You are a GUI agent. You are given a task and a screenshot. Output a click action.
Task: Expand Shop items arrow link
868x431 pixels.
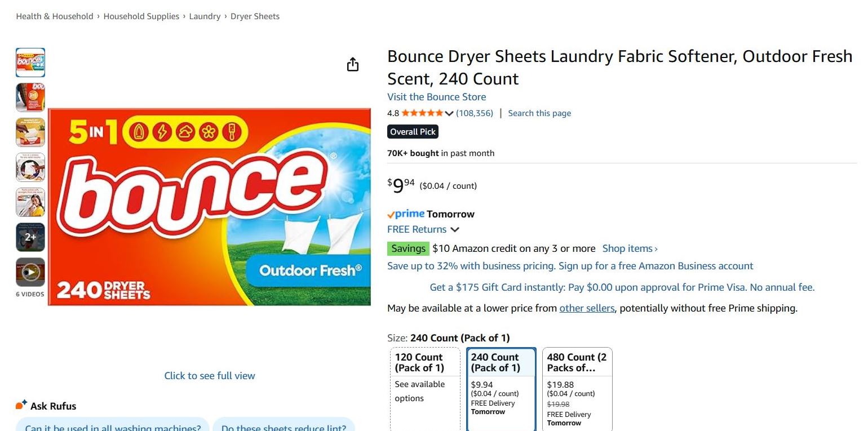[x=630, y=248]
